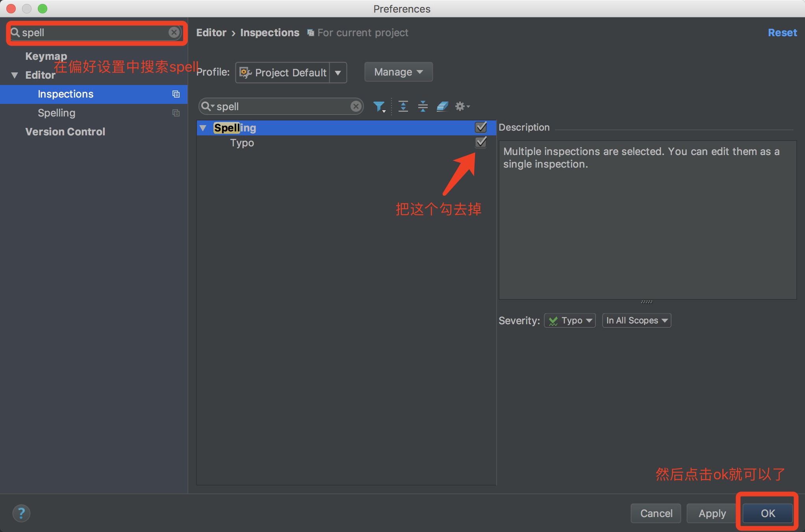Focus the inspections filter search field
Image resolution: width=805 pixels, height=532 pixels.
pos(280,106)
